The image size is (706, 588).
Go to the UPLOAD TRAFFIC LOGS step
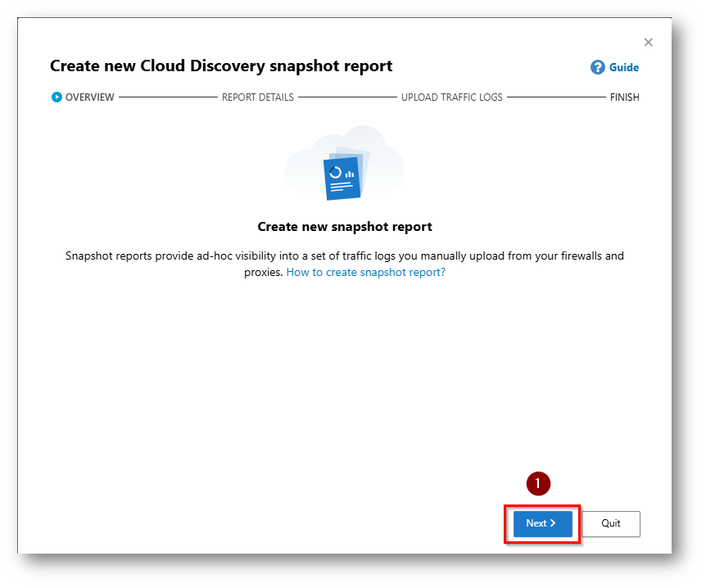pos(451,97)
